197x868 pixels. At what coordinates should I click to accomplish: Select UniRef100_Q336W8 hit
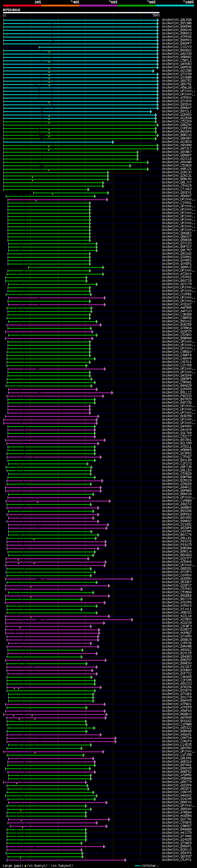point(177,78)
